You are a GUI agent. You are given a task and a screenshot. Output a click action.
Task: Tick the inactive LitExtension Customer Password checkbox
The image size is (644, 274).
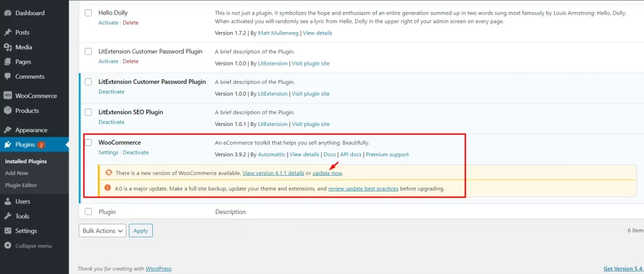click(x=88, y=52)
